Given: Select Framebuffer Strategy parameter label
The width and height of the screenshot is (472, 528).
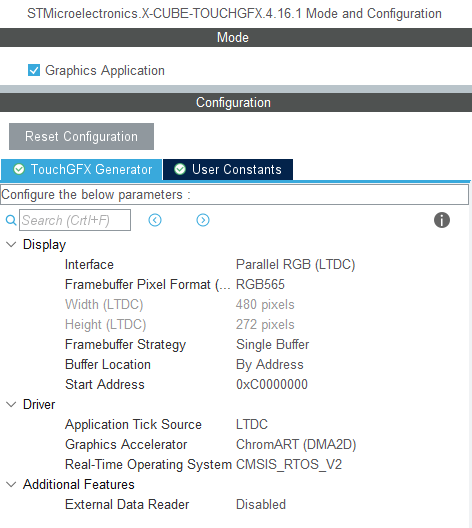Looking at the screenshot, I should [x=125, y=344].
